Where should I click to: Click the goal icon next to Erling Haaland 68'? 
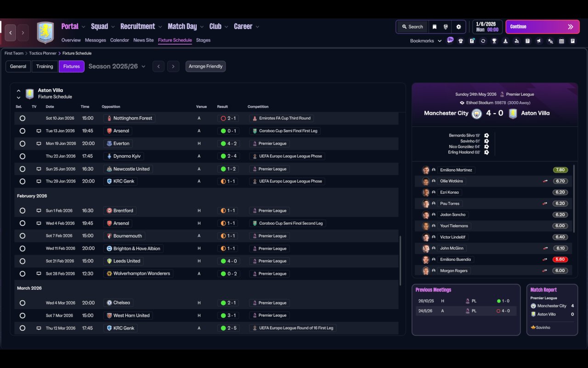[x=486, y=152]
